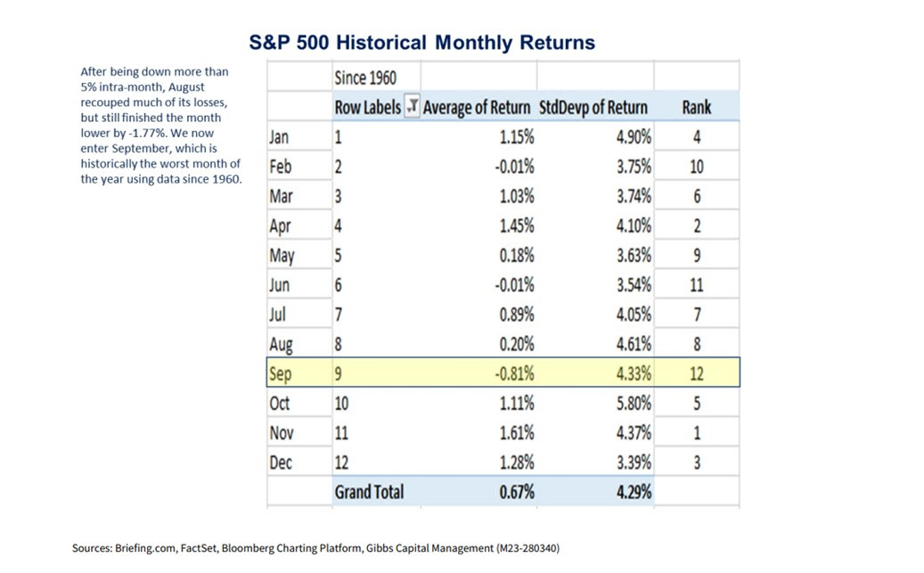Click the Grand Total row label

[x=369, y=491]
